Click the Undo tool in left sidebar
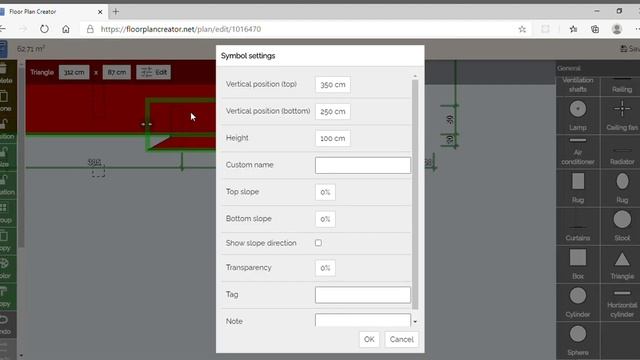The image size is (640, 360). (6, 325)
